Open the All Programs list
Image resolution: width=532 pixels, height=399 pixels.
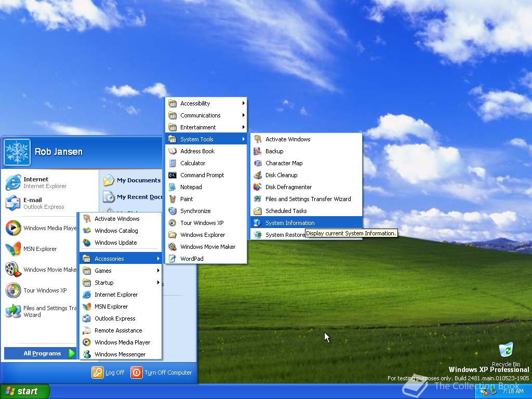tap(40, 353)
